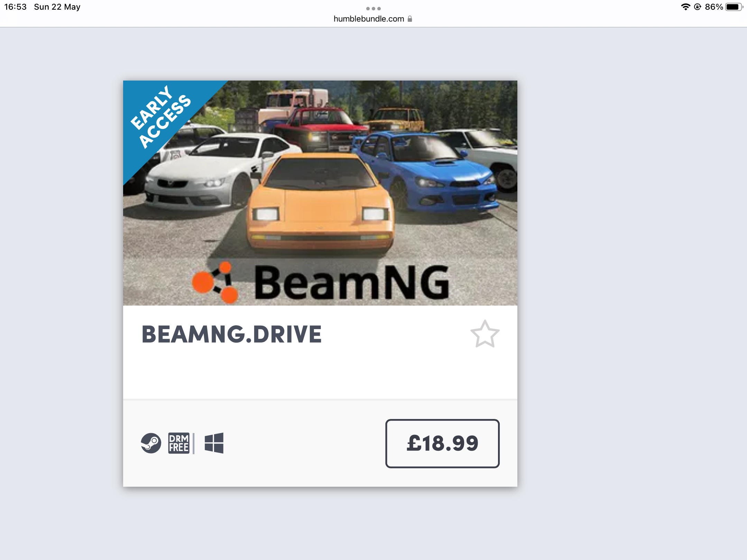747x560 pixels.
Task: Tap the Sun 22 May date
Action: click(x=57, y=7)
